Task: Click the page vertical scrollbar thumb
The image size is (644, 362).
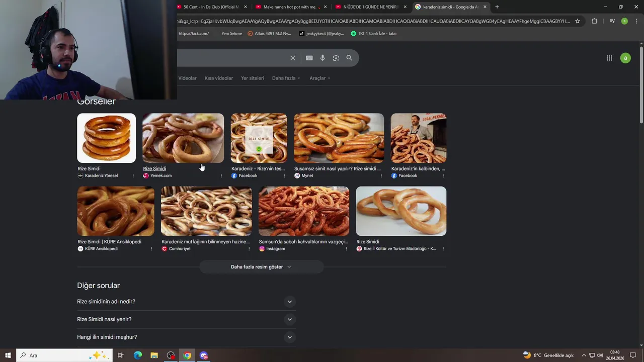Action: 641,84
